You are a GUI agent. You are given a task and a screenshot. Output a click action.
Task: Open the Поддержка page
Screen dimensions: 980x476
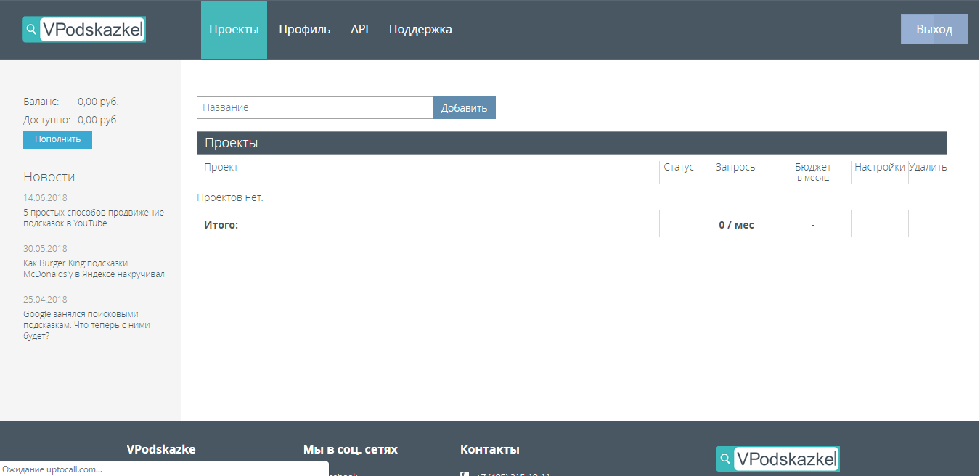420,30
